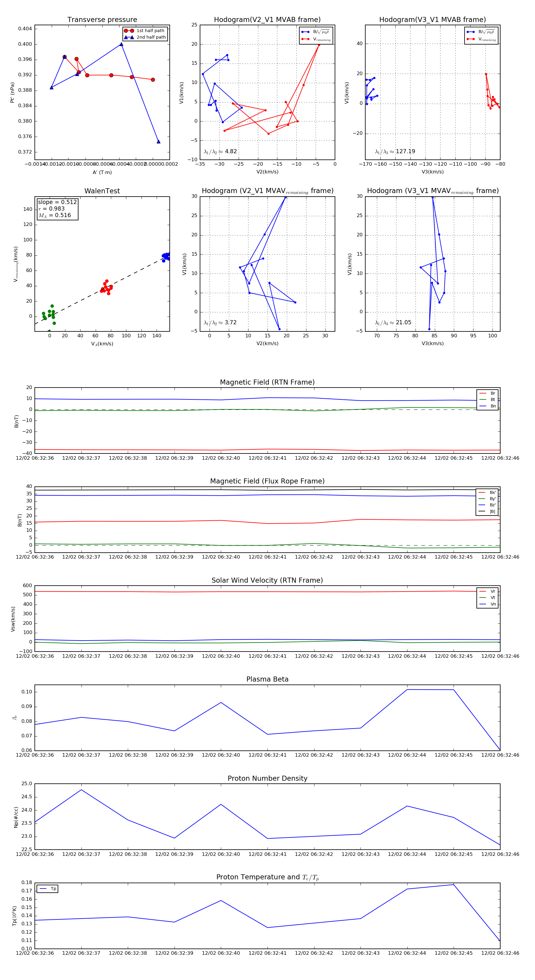This screenshot has height=980, width=535.
Task: Click the Bz' legend entry
Action: 487,505
